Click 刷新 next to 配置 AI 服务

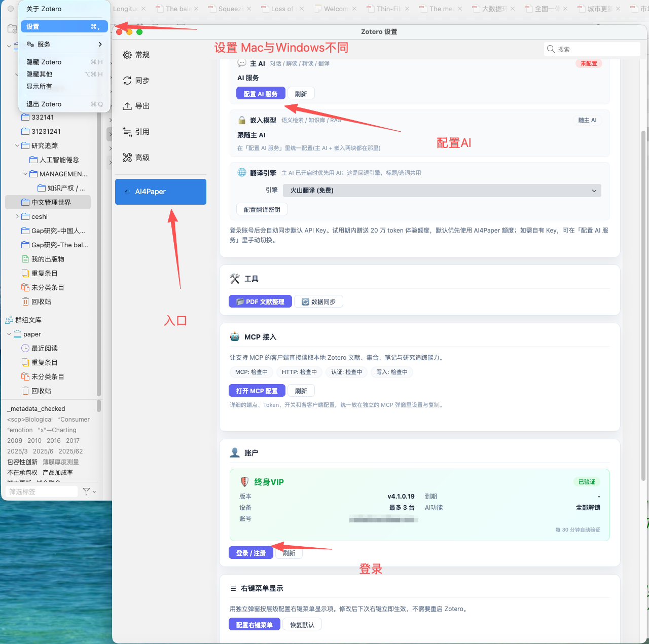tap(301, 94)
